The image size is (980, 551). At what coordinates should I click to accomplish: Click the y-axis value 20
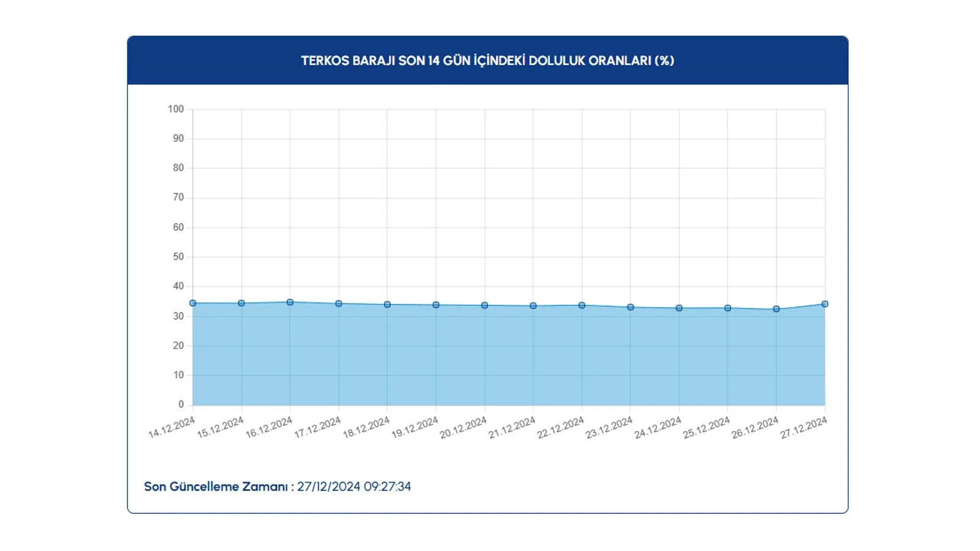click(178, 345)
